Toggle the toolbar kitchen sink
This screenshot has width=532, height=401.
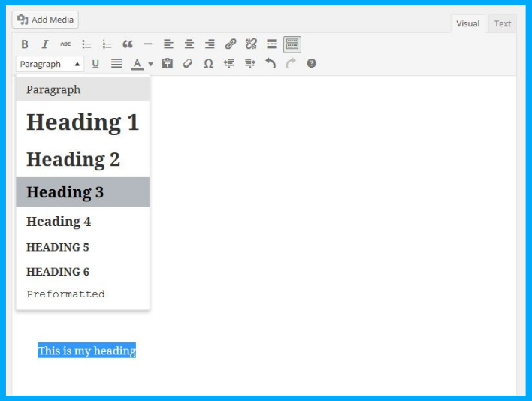point(292,44)
